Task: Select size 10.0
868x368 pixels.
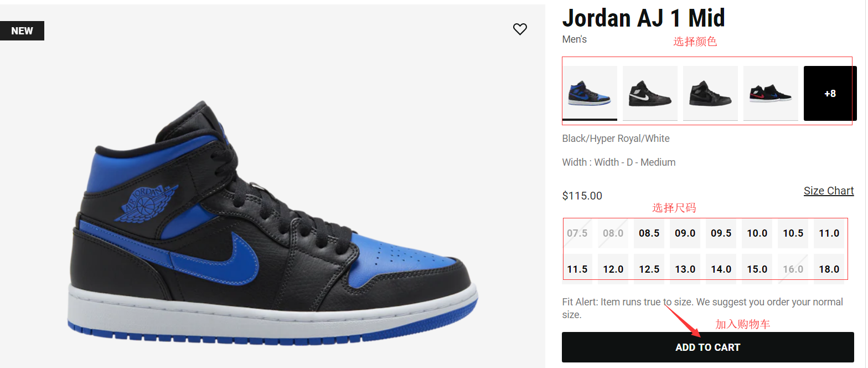Action: click(x=757, y=233)
